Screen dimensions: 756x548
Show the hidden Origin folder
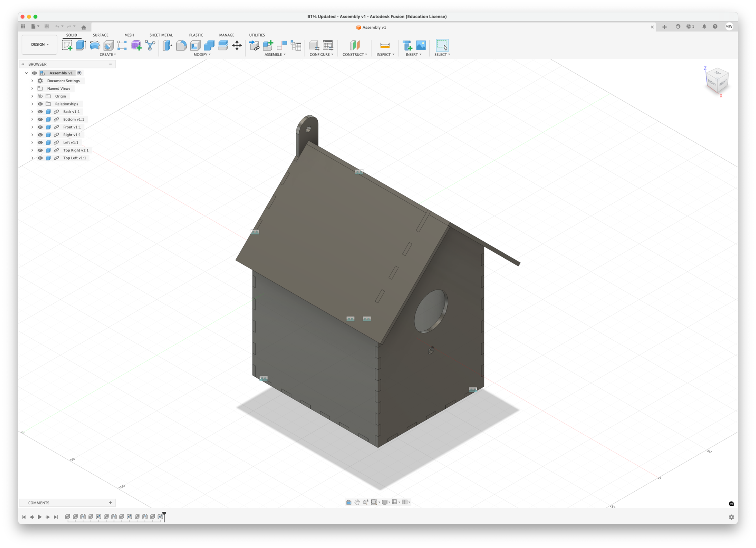pos(40,96)
